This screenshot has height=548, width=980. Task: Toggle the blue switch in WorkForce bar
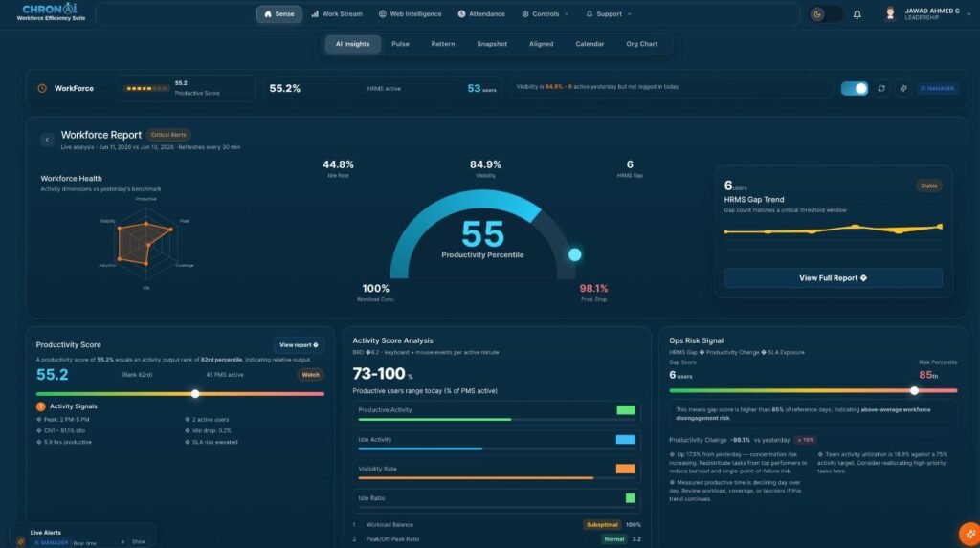(x=855, y=89)
